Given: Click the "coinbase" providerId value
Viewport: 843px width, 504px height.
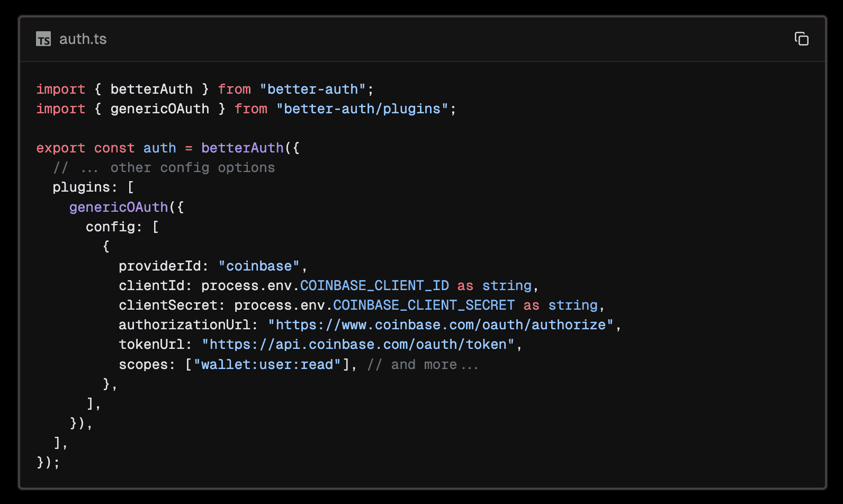Looking at the screenshot, I should coord(259,266).
